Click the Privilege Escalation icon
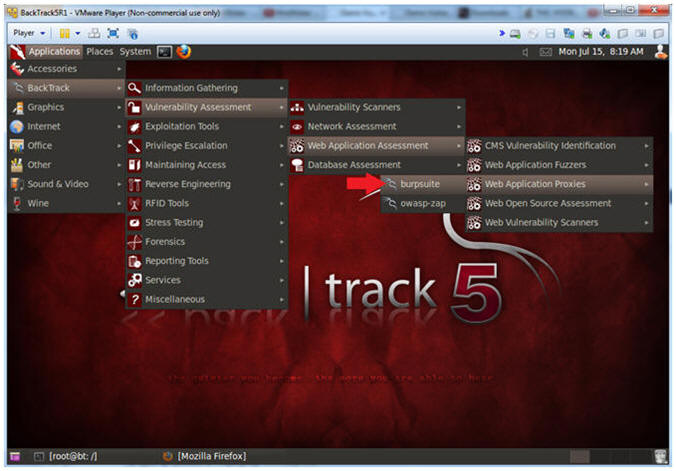676x471 pixels. (x=135, y=146)
